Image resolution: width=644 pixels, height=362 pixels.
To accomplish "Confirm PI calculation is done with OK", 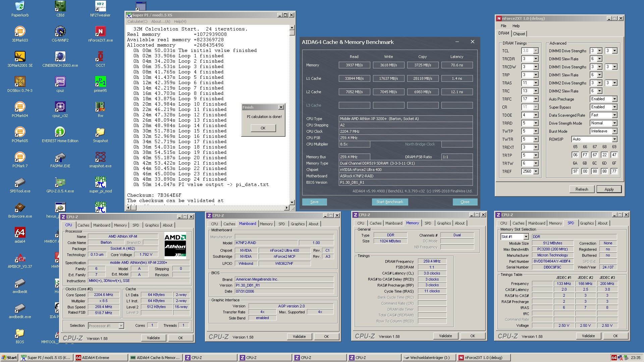I will (263, 128).
